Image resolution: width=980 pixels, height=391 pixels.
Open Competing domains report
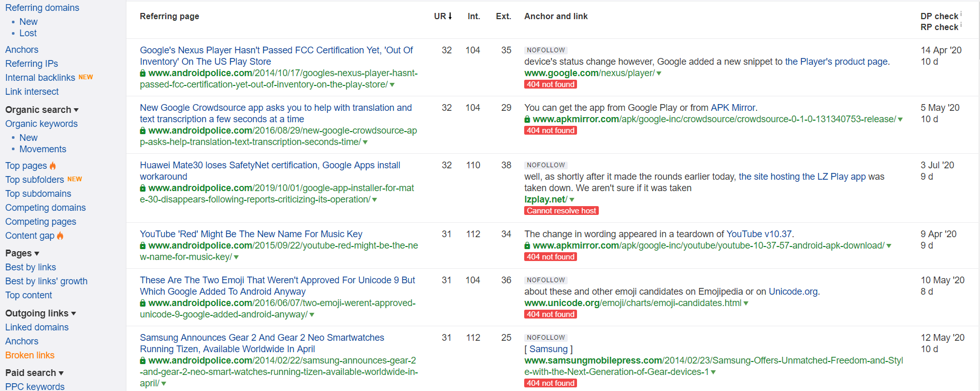[x=46, y=208]
